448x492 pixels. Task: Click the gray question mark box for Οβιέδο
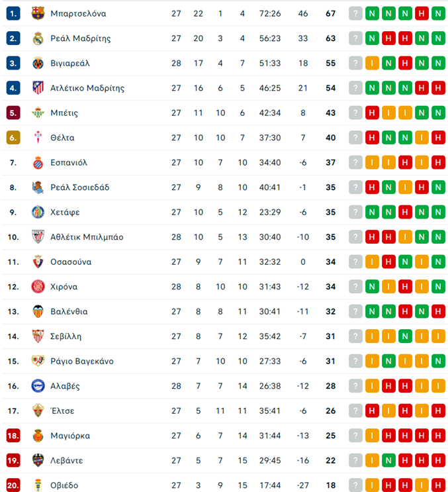tap(356, 485)
